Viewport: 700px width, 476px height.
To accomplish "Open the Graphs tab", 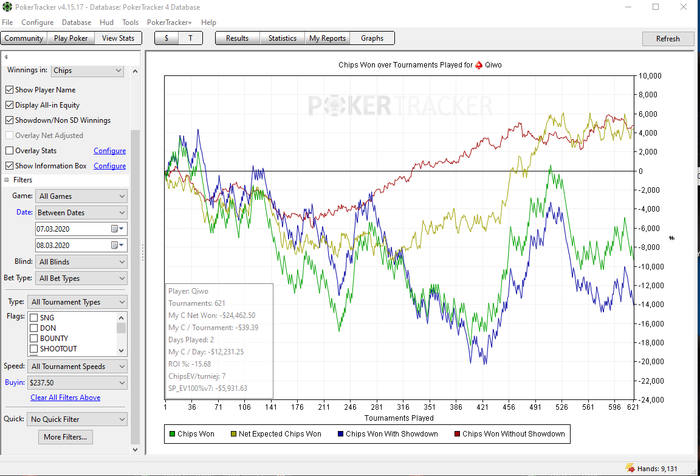I will click(x=372, y=38).
